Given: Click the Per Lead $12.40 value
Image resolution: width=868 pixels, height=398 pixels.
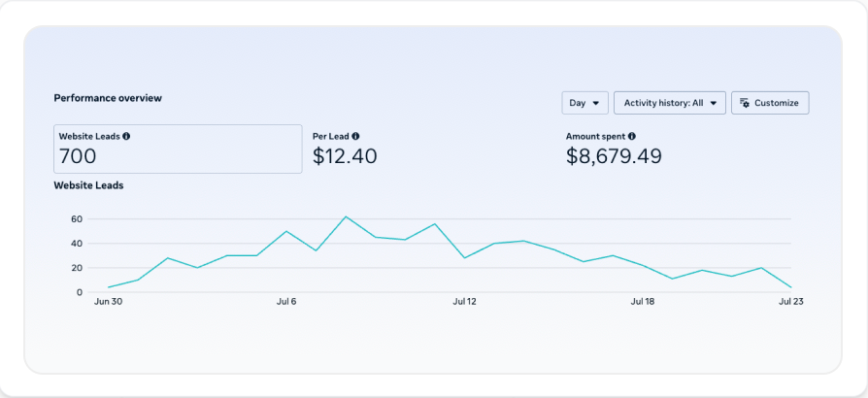Looking at the screenshot, I should click(345, 156).
